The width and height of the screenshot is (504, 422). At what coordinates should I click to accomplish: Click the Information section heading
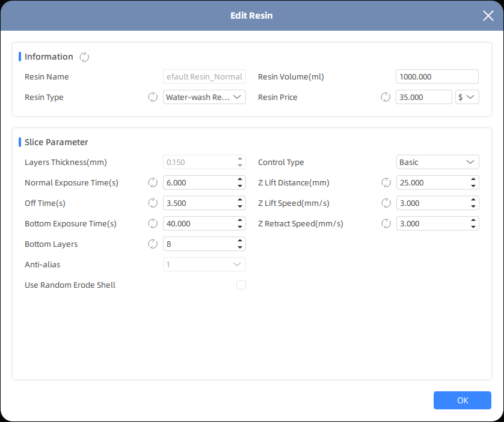click(49, 57)
